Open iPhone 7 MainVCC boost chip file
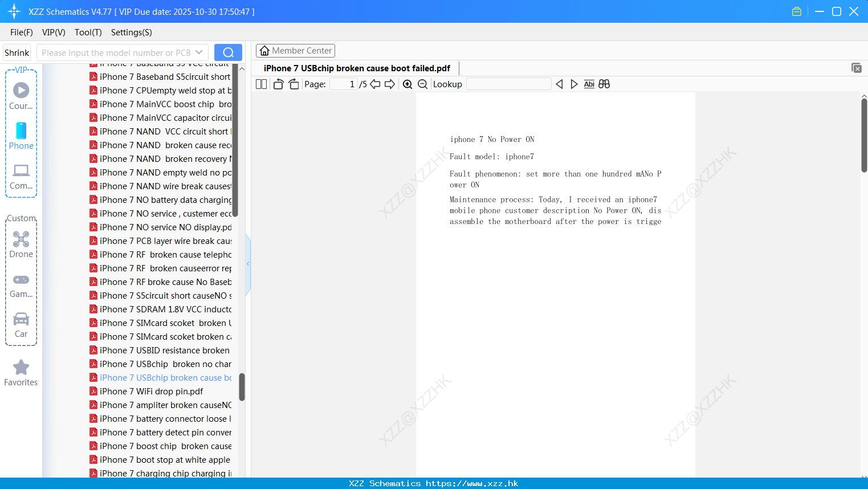 [x=160, y=104]
